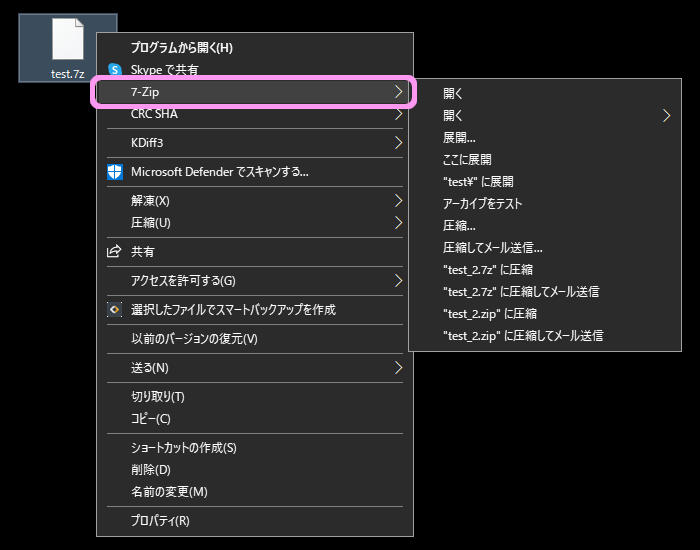Choose 圧縮してメール送信...
Image resolution: width=700 pixels, height=550 pixels.
pos(545,248)
